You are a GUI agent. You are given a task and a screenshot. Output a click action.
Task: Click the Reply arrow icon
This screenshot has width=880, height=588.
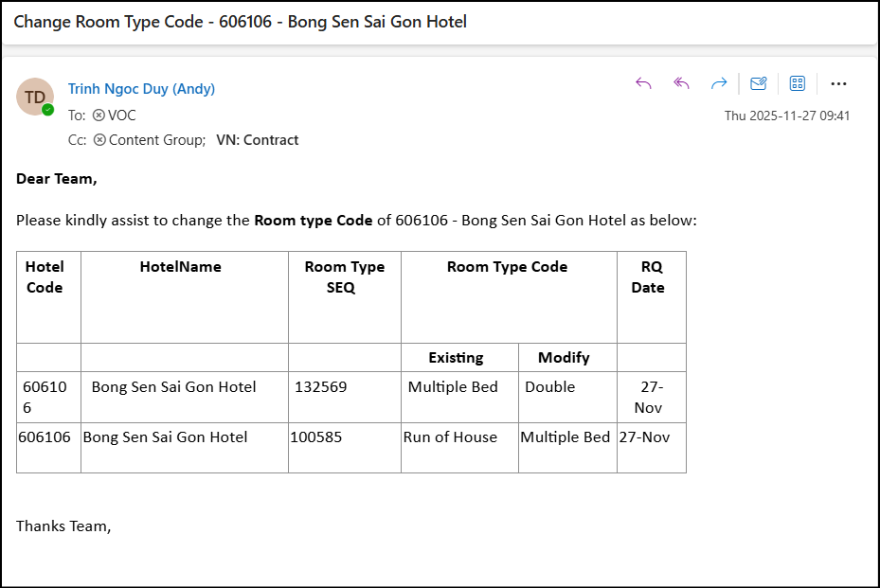pos(644,83)
